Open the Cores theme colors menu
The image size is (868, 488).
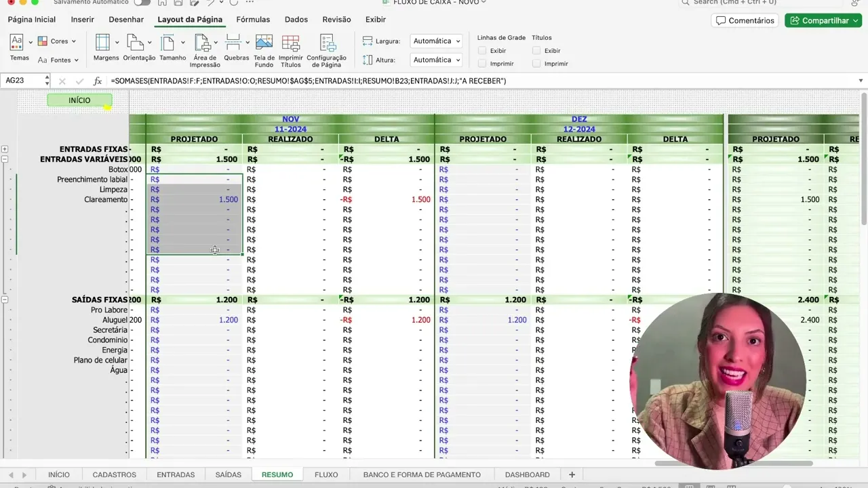click(56, 41)
